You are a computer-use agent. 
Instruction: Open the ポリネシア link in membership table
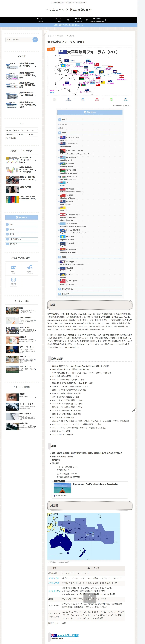click(x=54, y=583)
